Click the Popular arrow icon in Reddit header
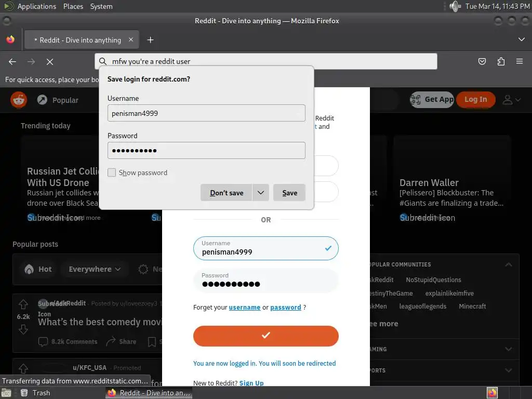This screenshot has height=399, width=532. point(42,100)
